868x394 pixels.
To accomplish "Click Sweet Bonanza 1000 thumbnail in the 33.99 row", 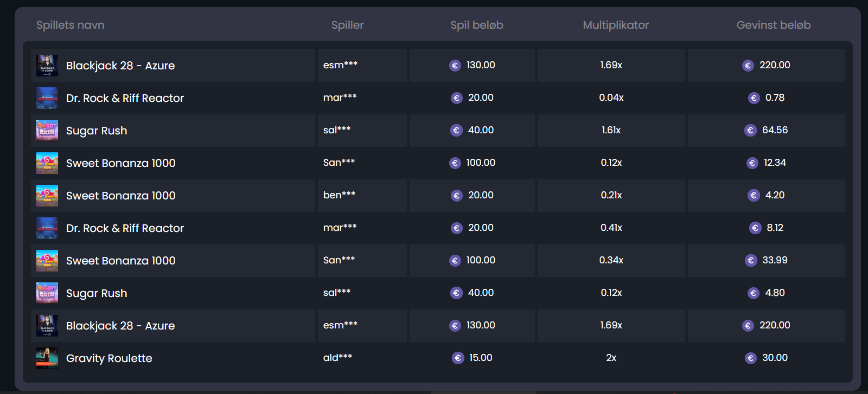I will [47, 261].
